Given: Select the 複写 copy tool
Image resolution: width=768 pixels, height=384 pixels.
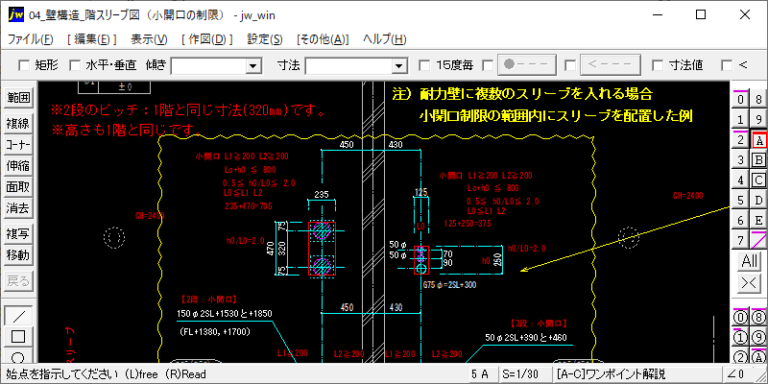Looking at the screenshot, I should (x=18, y=234).
